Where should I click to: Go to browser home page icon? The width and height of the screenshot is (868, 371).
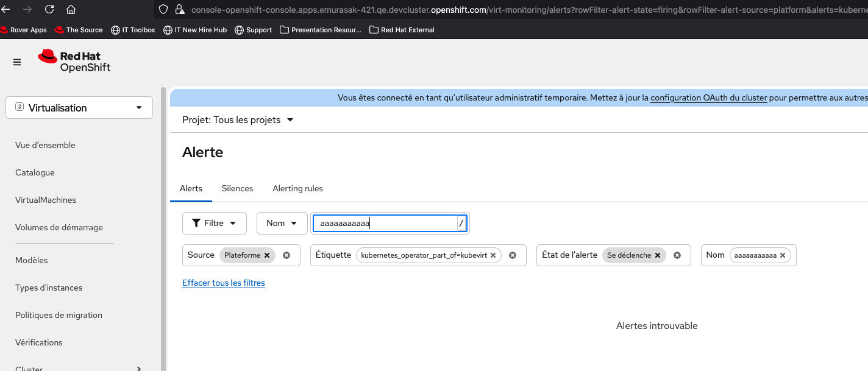(x=71, y=10)
